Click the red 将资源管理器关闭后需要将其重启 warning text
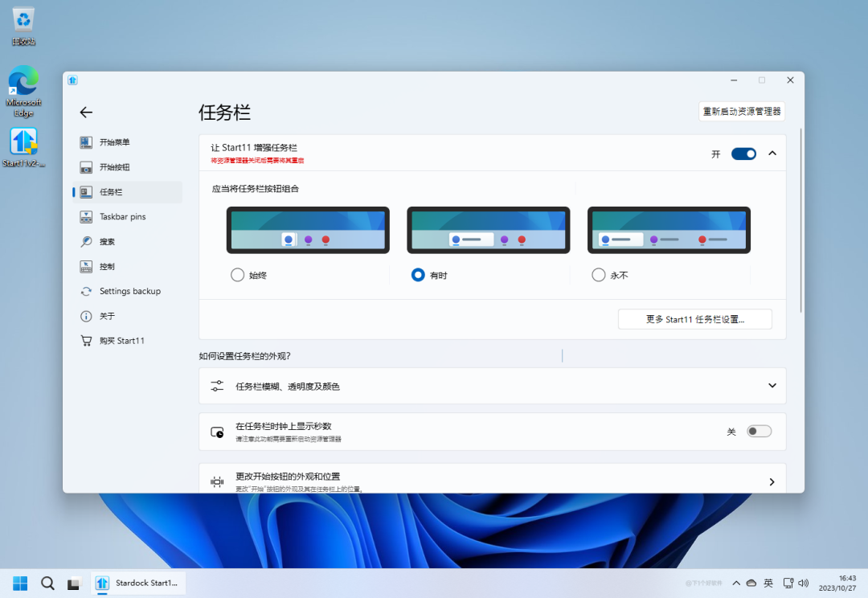 [257, 161]
